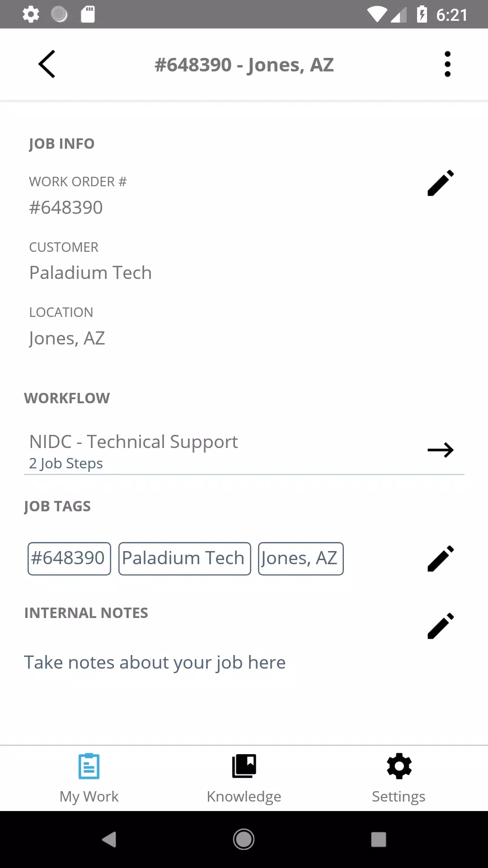Edit job tags with pencil icon

(x=441, y=559)
